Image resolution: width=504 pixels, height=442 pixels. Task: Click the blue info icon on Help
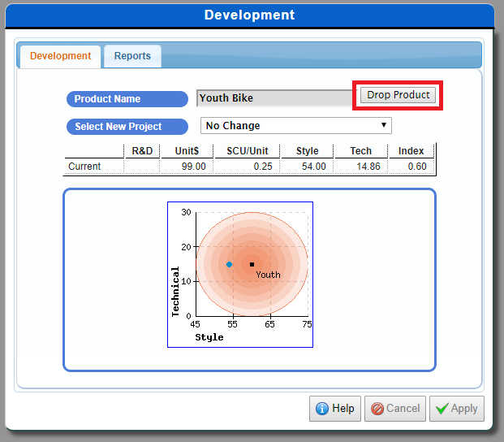tap(321, 409)
